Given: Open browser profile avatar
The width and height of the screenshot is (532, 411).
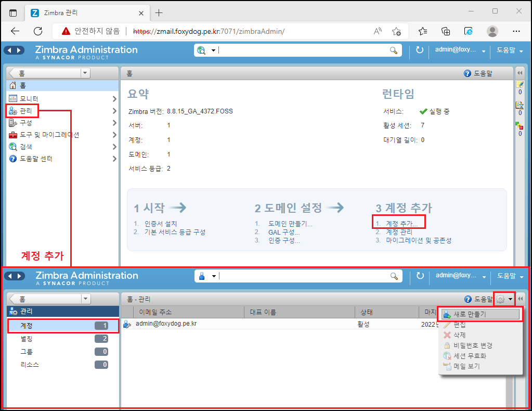Looking at the screenshot, I should pos(492,31).
